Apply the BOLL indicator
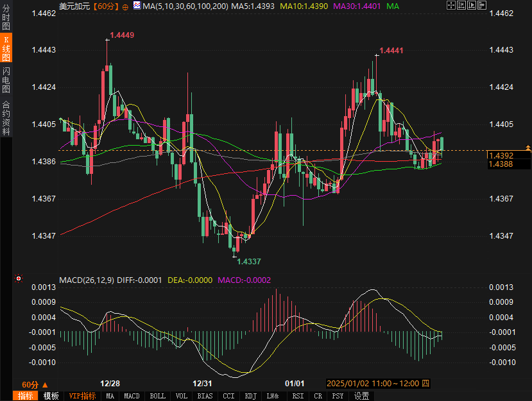The height and width of the screenshot is (401, 532). pos(157,396)
